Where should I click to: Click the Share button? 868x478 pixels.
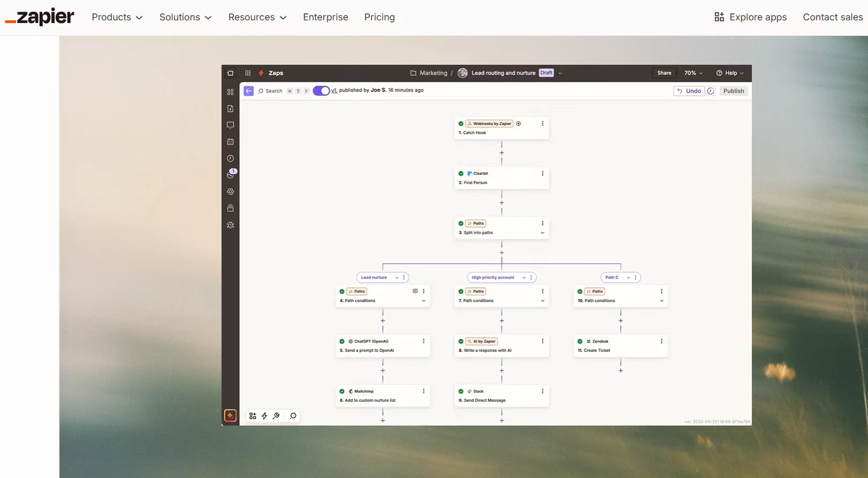click(x=664, y=73)
